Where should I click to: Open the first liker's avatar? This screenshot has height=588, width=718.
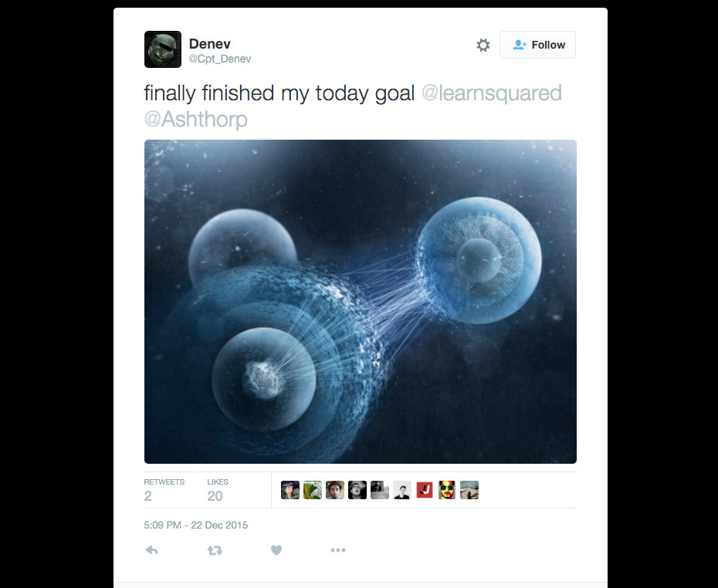(290, 490)
